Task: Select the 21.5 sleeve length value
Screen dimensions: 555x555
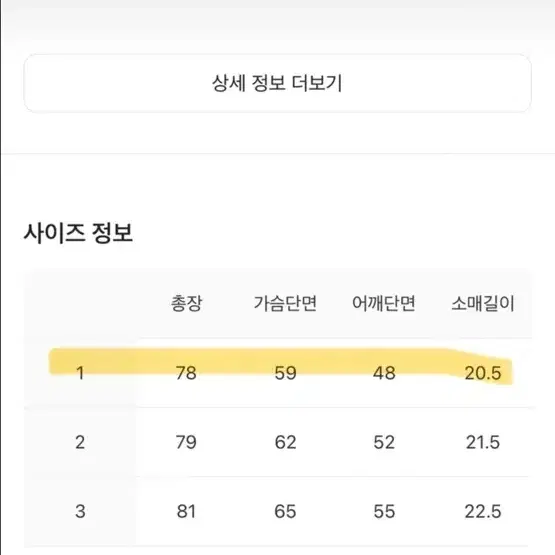Action: click(483, 442)
